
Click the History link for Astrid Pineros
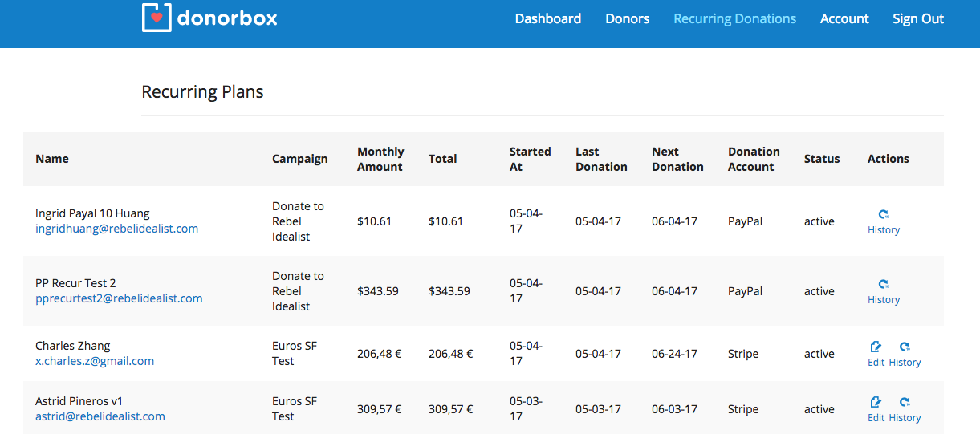tap(905, 418)
